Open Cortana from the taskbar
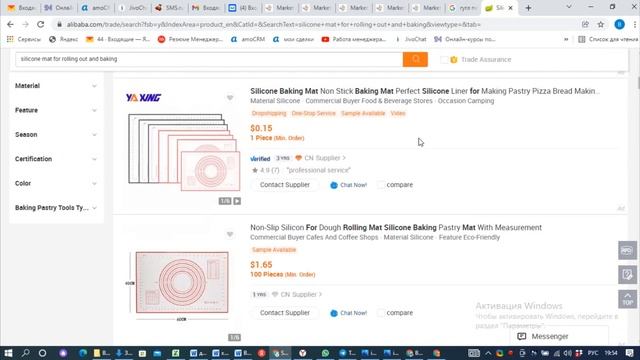This screenshot has height=360, width=640. click(42, 353)
